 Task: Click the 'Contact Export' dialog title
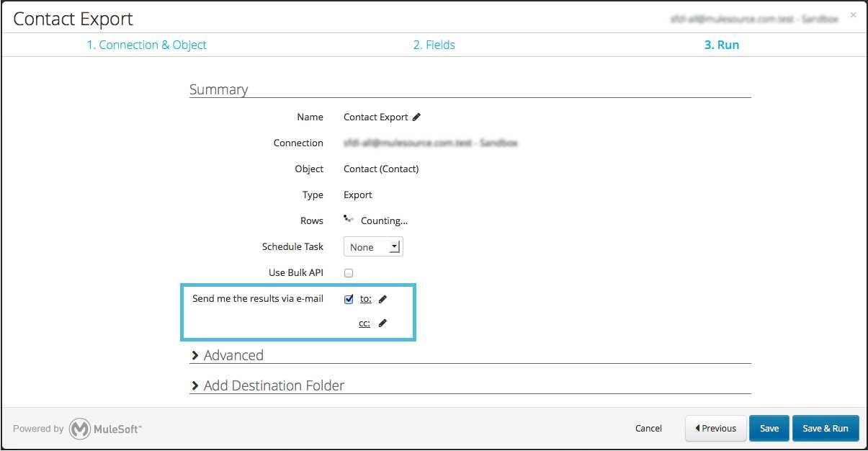pos(73,19)
